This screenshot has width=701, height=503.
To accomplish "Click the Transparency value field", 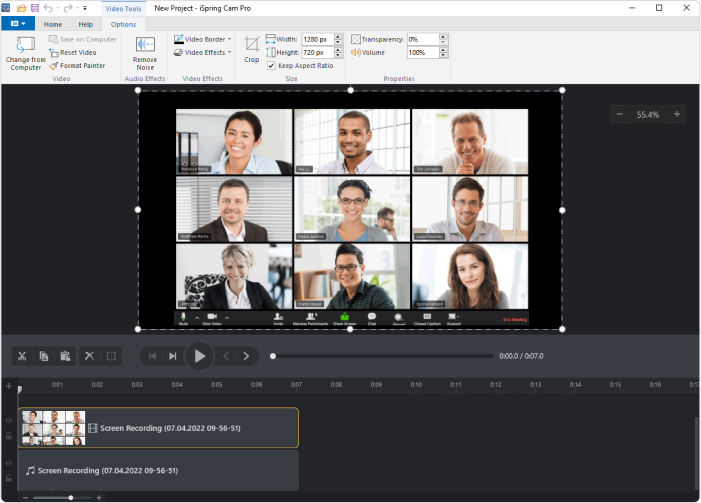I will (423, 39).
